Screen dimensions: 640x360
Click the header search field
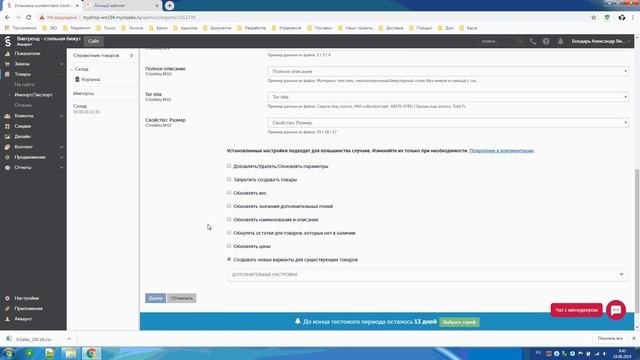tap(500, 41)
